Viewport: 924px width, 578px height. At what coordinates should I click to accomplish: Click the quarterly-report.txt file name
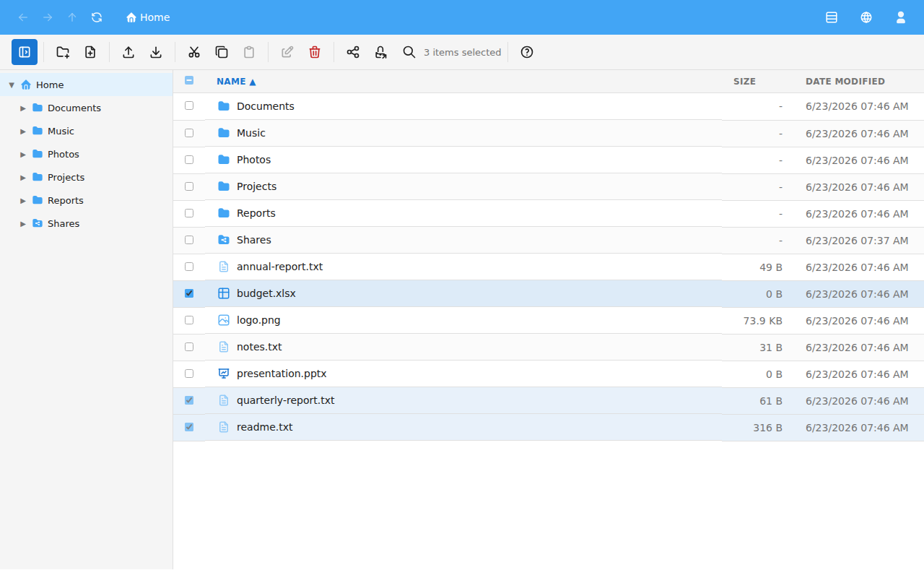point(286,400)
